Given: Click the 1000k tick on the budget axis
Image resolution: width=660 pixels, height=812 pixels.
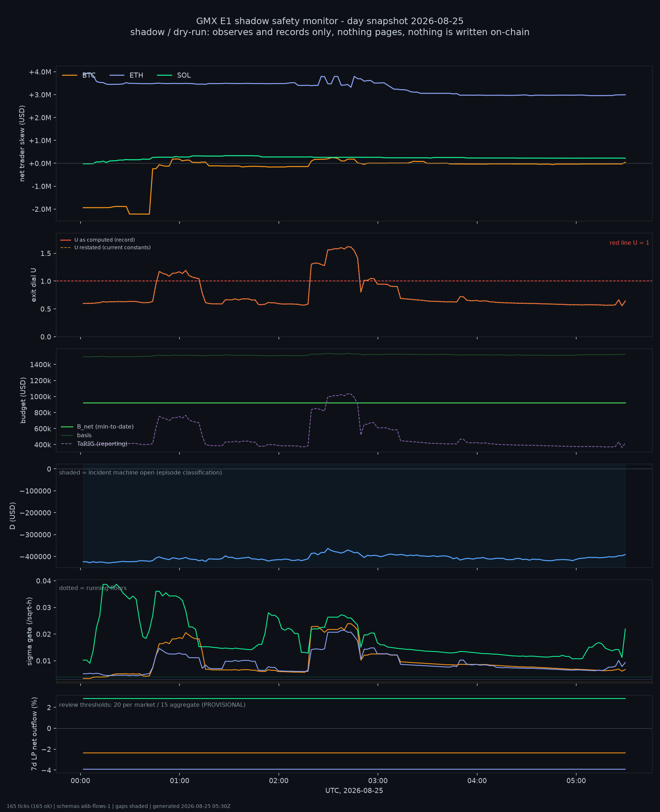Looking at the screenshot, I should (40, 397).
